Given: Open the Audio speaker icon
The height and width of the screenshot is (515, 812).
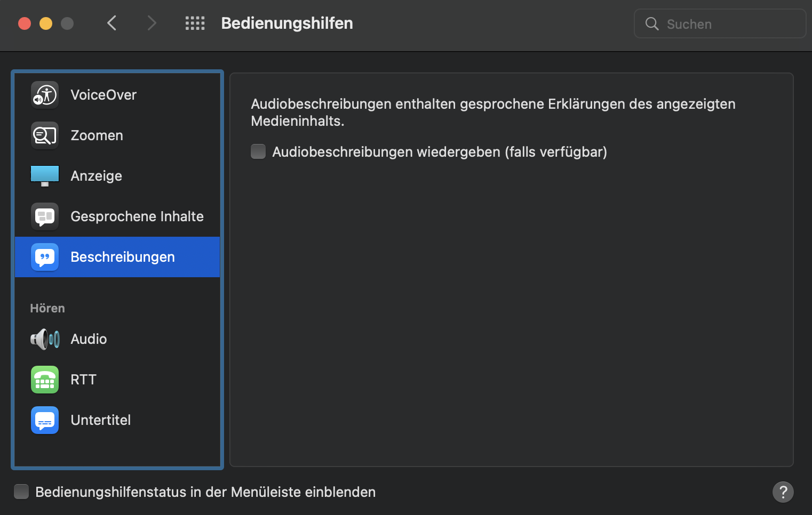Looking at the screenshot, I should pyautogui.click(x=45, y=339).
